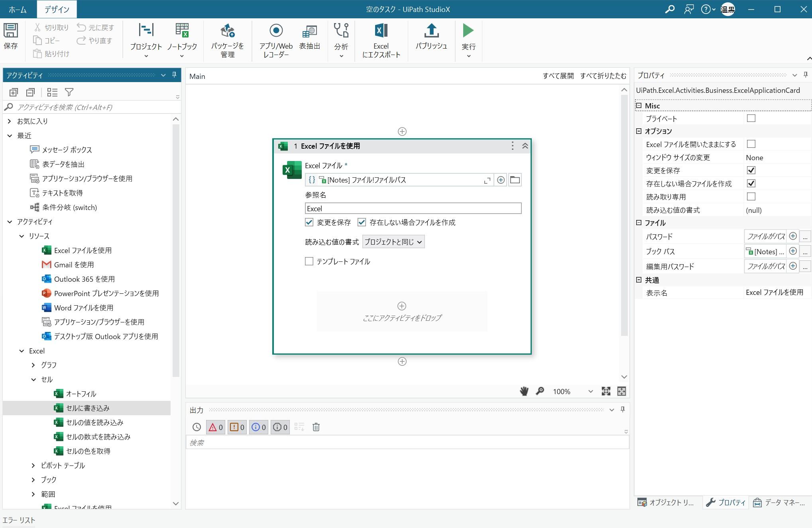The width and height of the screenshot is (812, 528).
Task: Click すべて展開 link
Action: 558,76
